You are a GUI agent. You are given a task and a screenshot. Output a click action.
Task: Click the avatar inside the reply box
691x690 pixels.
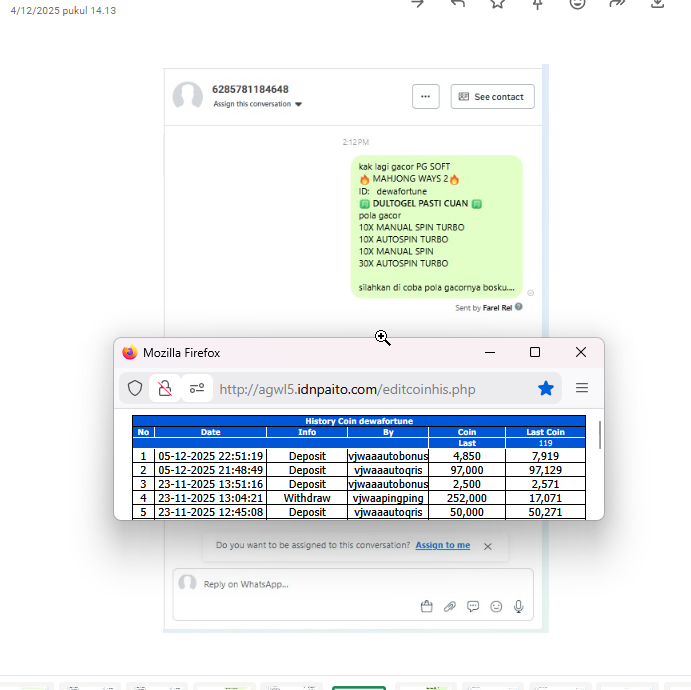point(187,582)
